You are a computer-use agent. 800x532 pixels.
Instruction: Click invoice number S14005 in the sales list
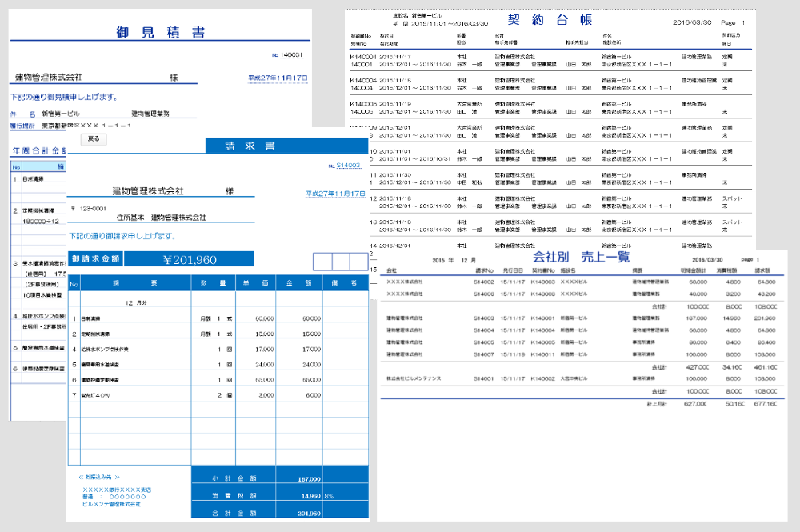[x=484, y=342]
